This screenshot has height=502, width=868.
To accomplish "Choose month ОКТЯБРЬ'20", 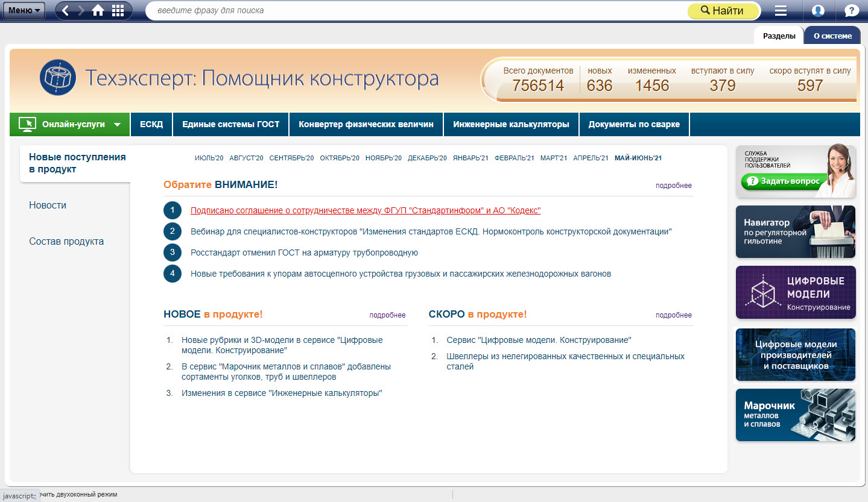I will (340, 158).
